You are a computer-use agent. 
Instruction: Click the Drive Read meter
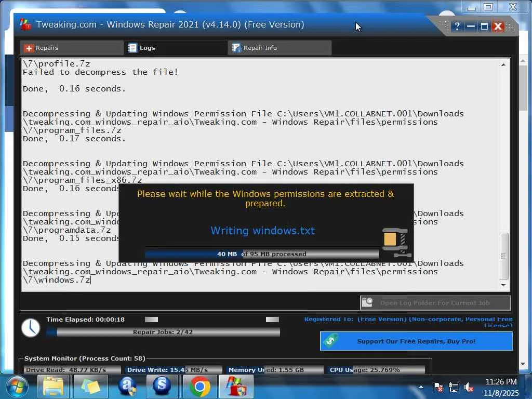point(72,370)
